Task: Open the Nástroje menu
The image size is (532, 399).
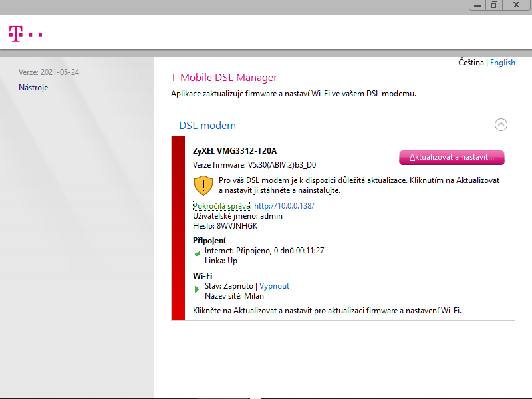Action: pyautogui.click(x=33, y=88)
